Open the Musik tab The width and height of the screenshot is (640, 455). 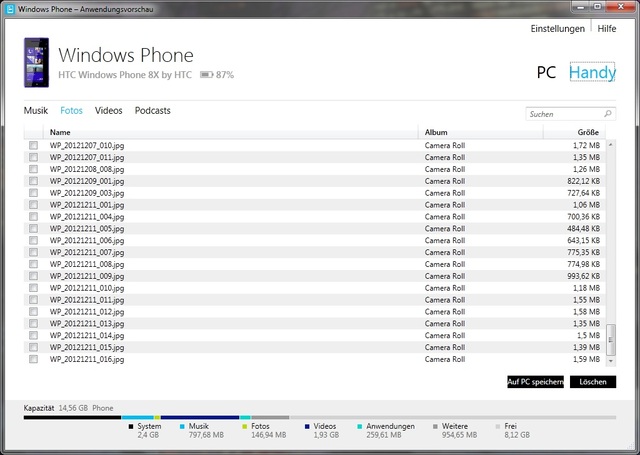[36, 111]
